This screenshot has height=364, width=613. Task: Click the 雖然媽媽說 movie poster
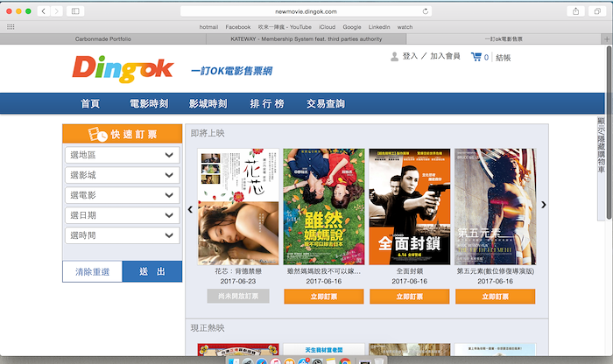(x=324, y=206)
